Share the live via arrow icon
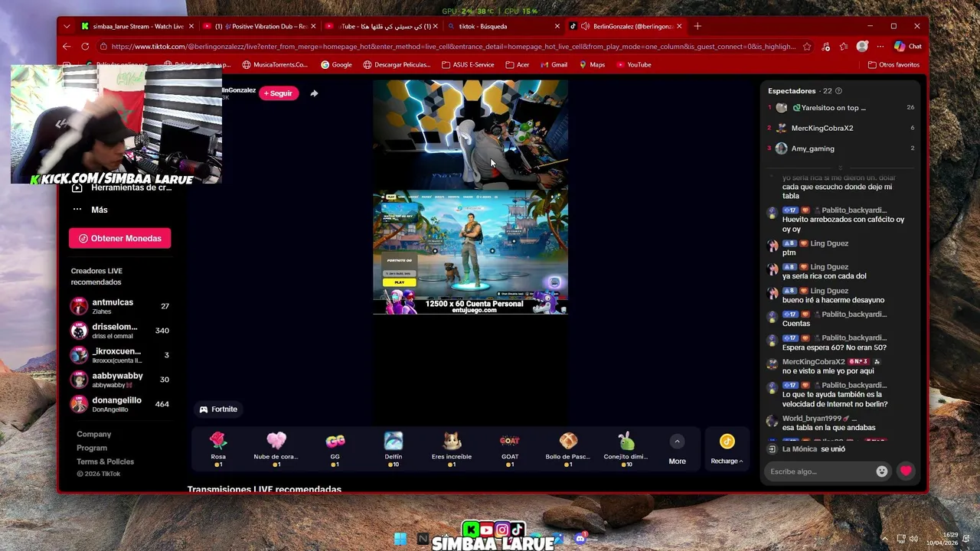This screenshot has width=980, height=551. tap(314, 93)
